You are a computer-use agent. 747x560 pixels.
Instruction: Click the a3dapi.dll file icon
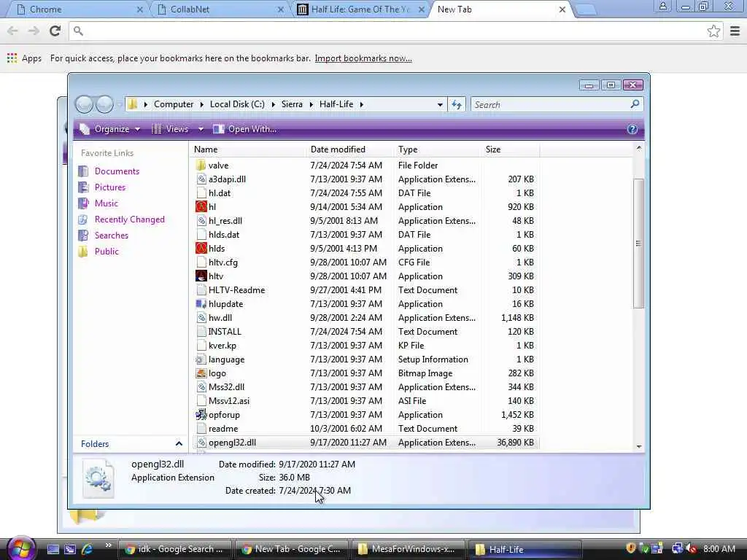click(201, 179)
